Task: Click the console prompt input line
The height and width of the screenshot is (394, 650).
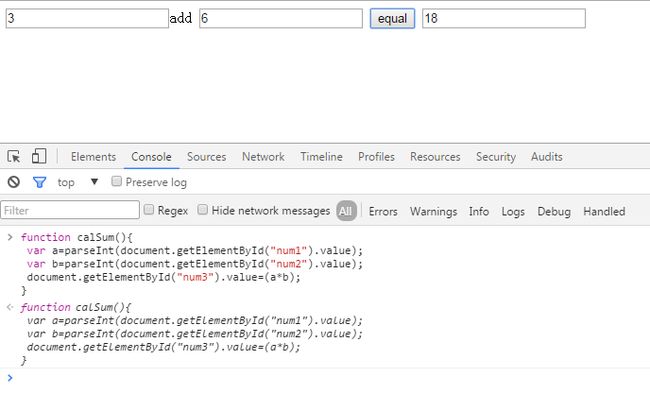Action: [x=327, y=378]
